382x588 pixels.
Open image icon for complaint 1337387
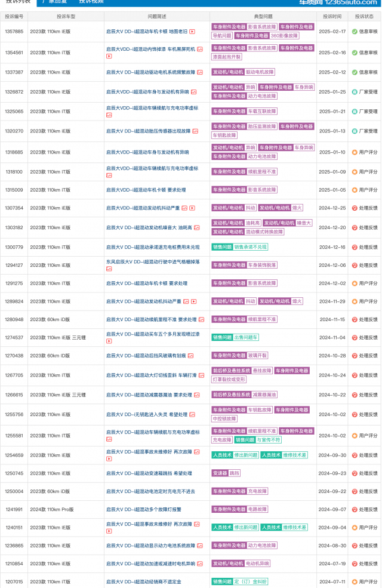(200, 72)
